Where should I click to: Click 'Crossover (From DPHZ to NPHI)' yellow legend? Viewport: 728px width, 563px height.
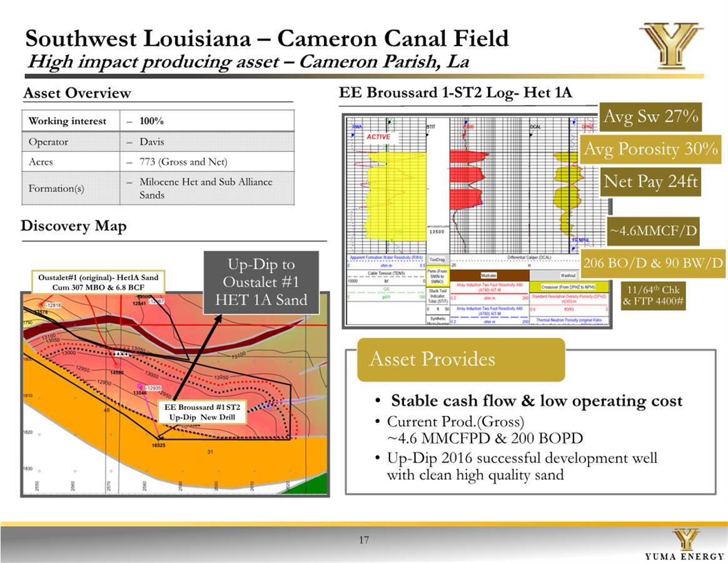pos(569,287)
